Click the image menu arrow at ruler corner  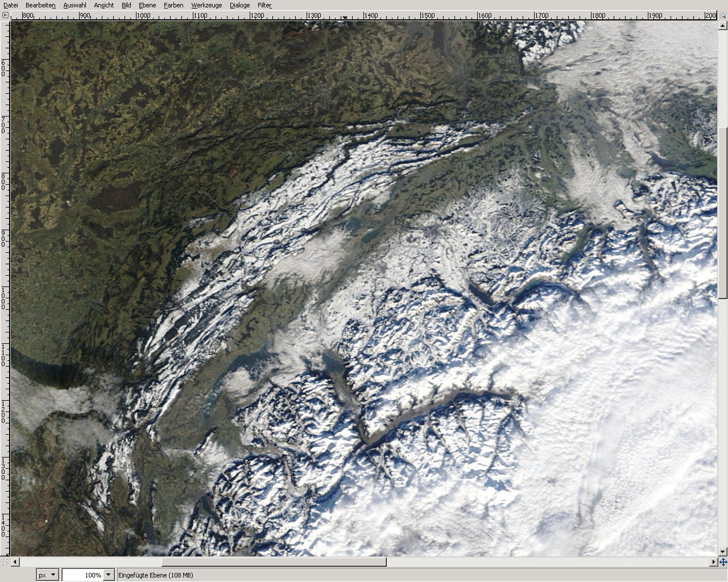point(5,15)
